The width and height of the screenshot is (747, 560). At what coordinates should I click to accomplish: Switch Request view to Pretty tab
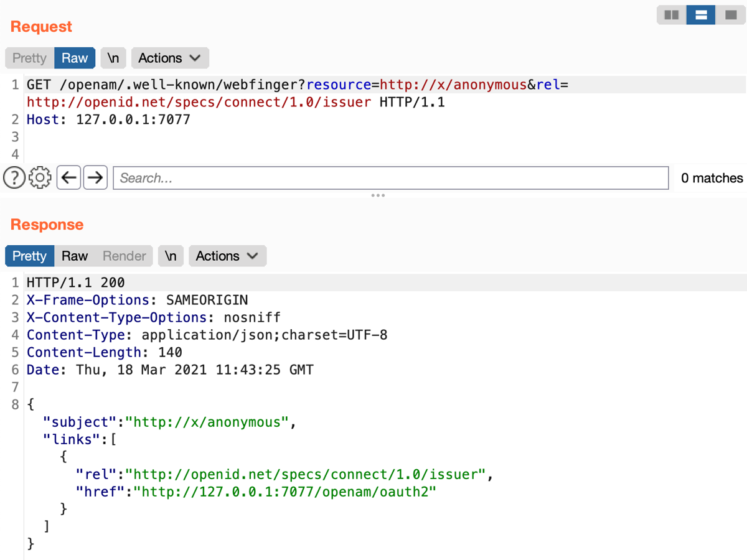pos(29,58)
